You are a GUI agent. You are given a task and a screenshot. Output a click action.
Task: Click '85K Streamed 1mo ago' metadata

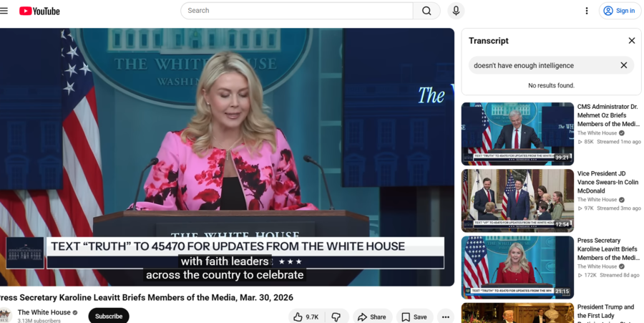pos(609,142)
